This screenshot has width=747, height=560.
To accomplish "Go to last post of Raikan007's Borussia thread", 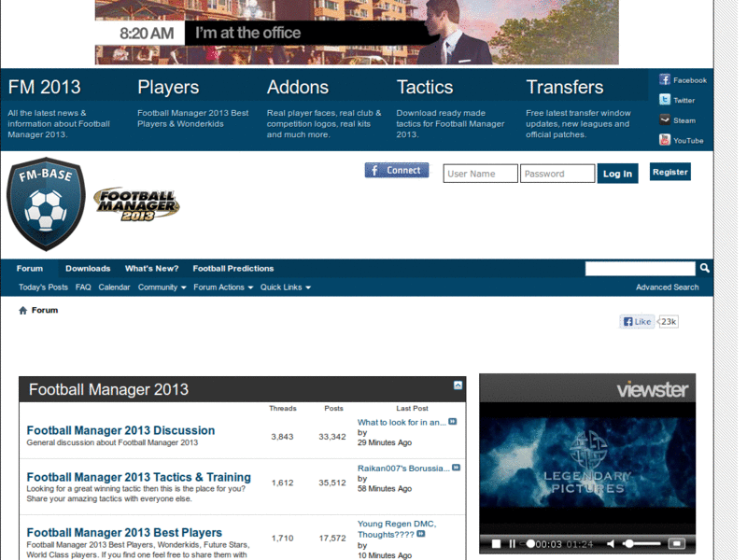I will (456, 468).
